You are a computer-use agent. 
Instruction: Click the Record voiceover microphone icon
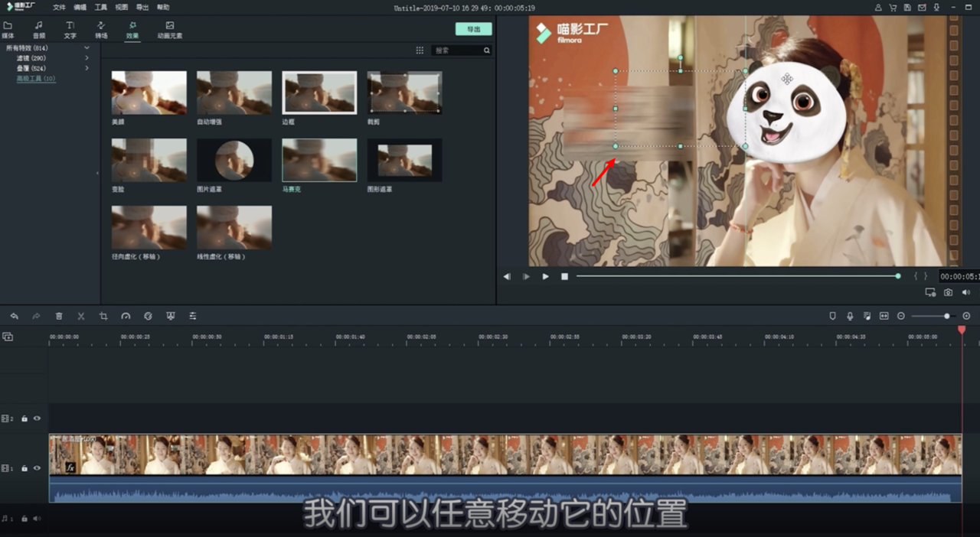[850, 316]
